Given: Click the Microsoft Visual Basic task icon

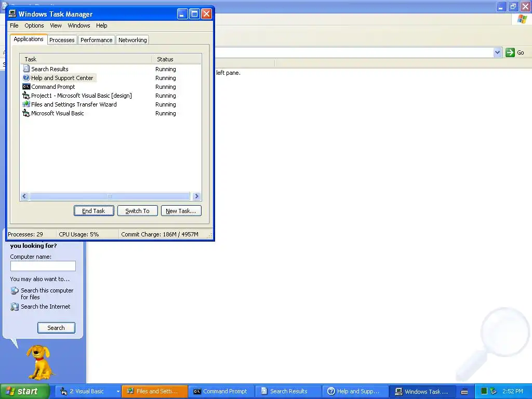Looking at the screenshot, I should [x=26, y=113].
